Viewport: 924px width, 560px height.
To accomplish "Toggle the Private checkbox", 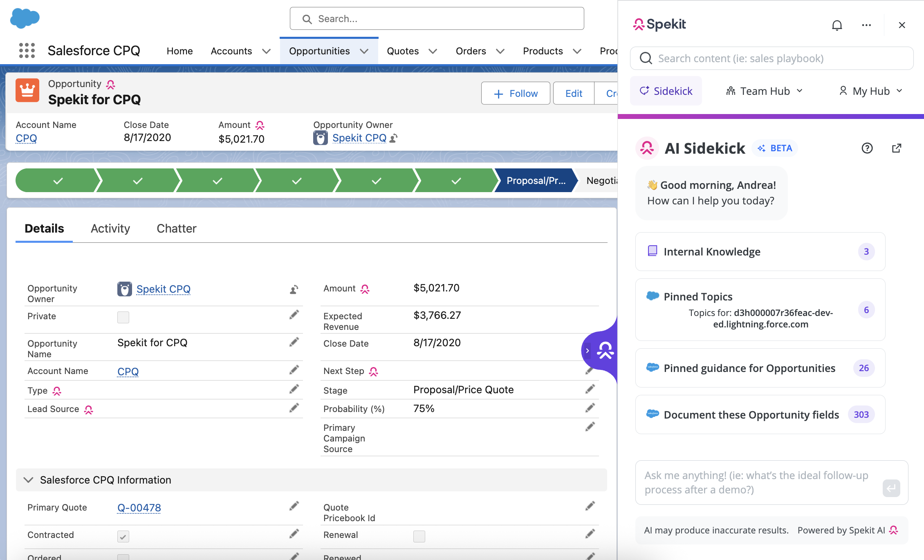I will coord(123,317).
